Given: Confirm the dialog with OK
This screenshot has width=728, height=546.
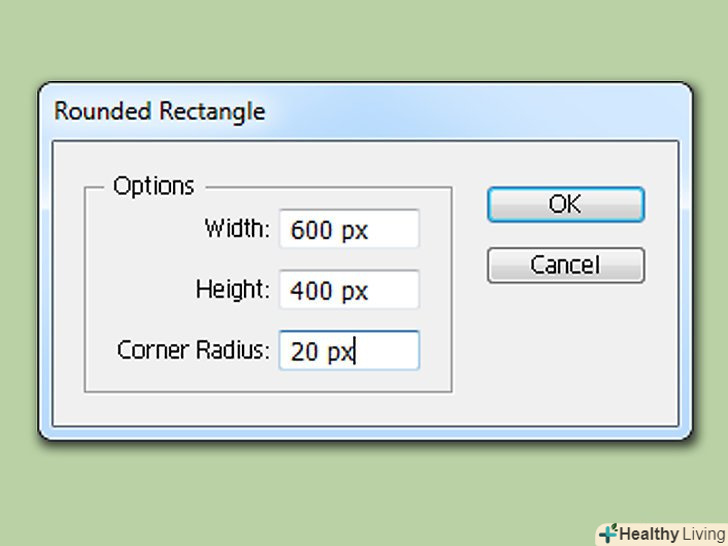Looking at the screenshot, I should (565, 204).
